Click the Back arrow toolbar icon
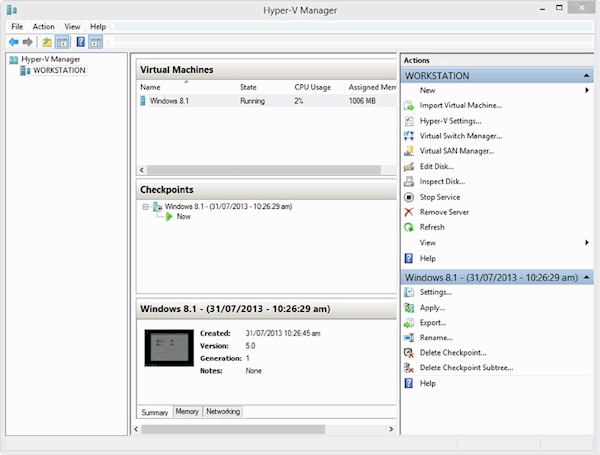This screenshot has height=455, width=600. [x=13, y=42]
